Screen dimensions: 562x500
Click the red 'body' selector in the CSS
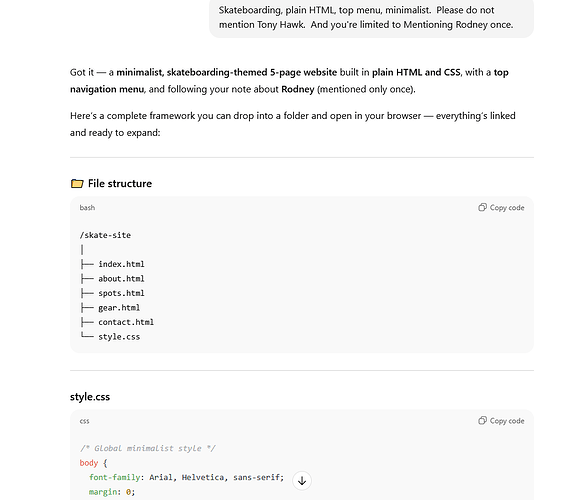tap(89, 463)
